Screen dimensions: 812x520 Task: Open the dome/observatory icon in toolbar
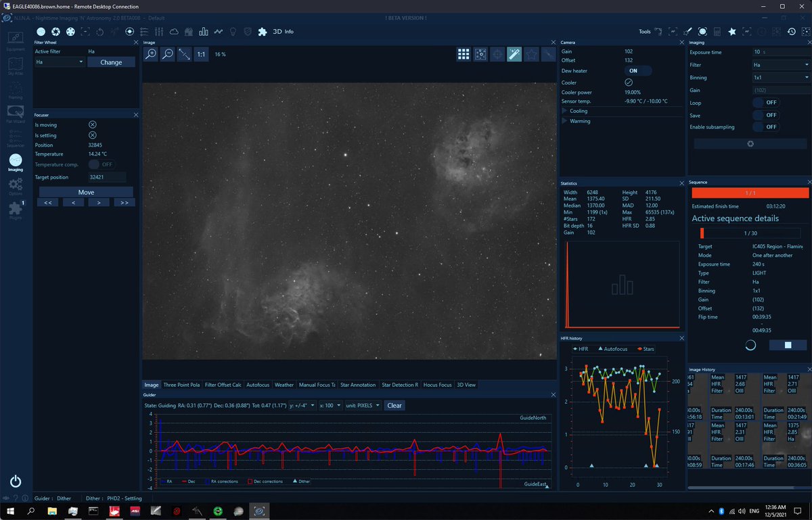pyautogui.click(x=189, y=31)
